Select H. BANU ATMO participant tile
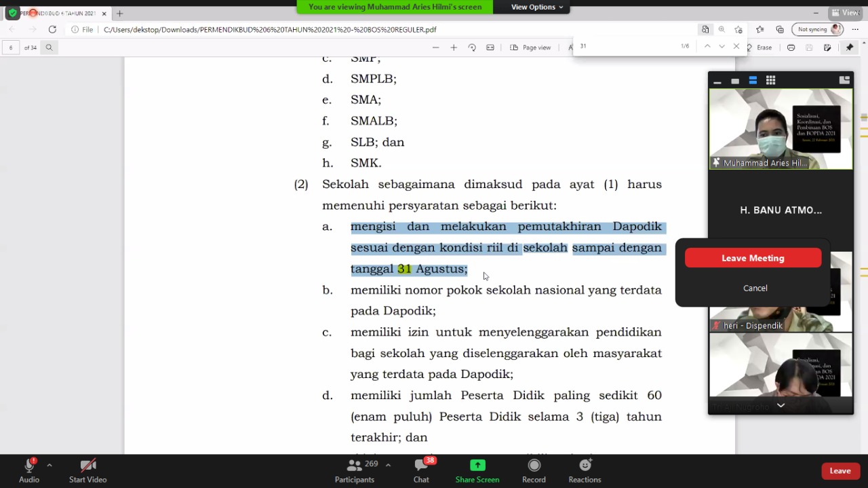This screenshot has width=868, height=488. 781,210
